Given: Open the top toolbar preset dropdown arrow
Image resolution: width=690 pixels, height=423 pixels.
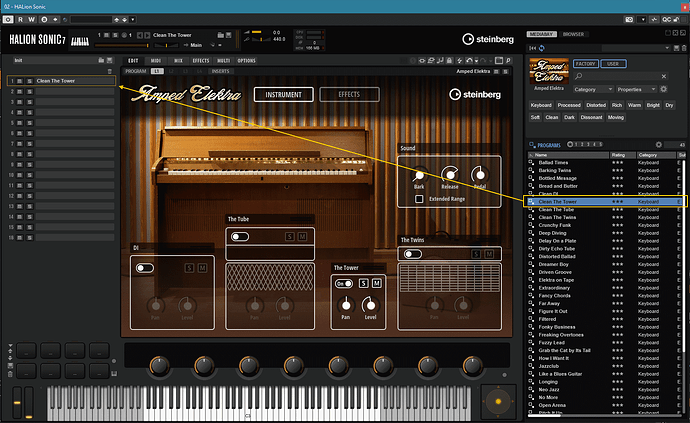Looking at the screenshot, I should click(132, 19).
